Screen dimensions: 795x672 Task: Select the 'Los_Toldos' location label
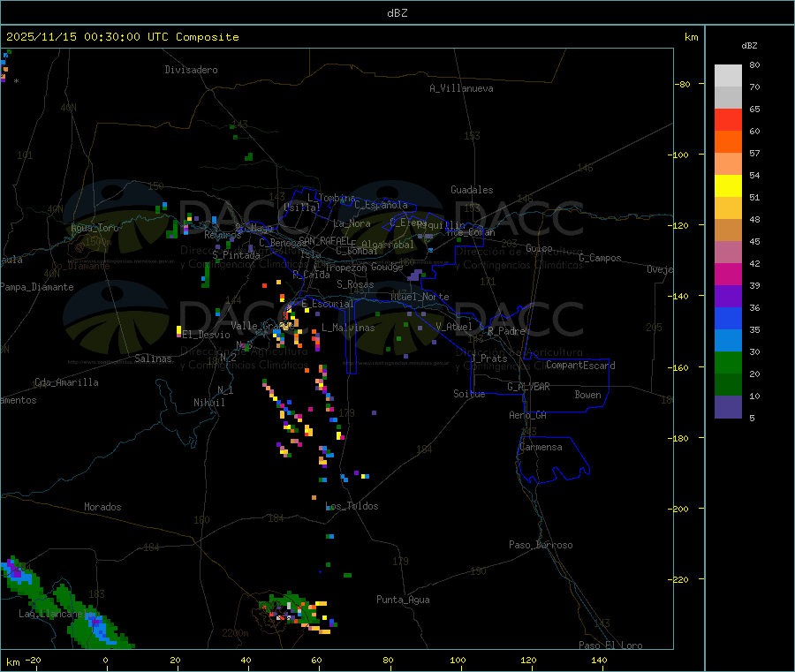tap(352, 506)
